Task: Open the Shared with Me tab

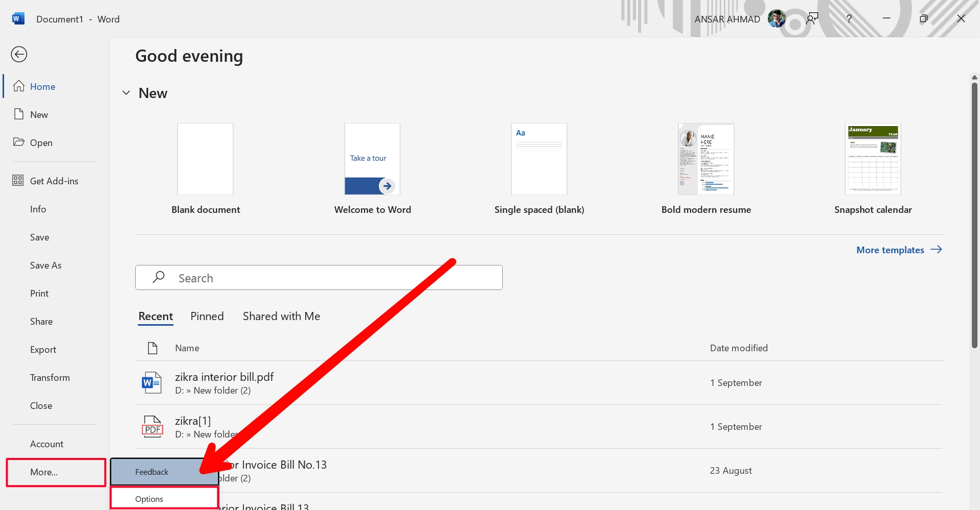Action: click(281, 316)
